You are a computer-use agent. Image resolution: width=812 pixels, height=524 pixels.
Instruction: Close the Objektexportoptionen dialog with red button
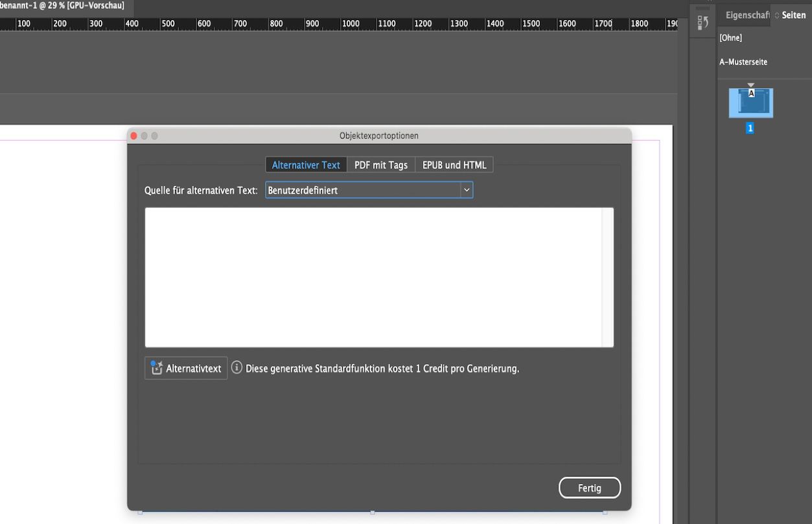tap(134, 135)
